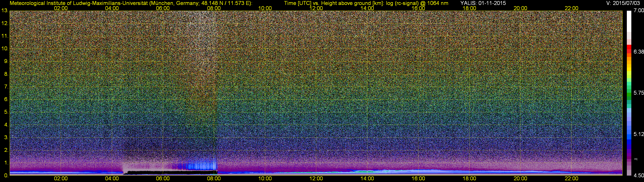Click the 12:00 label on the top time axis
The image size is (644, 182).
(x=316, y=8)
